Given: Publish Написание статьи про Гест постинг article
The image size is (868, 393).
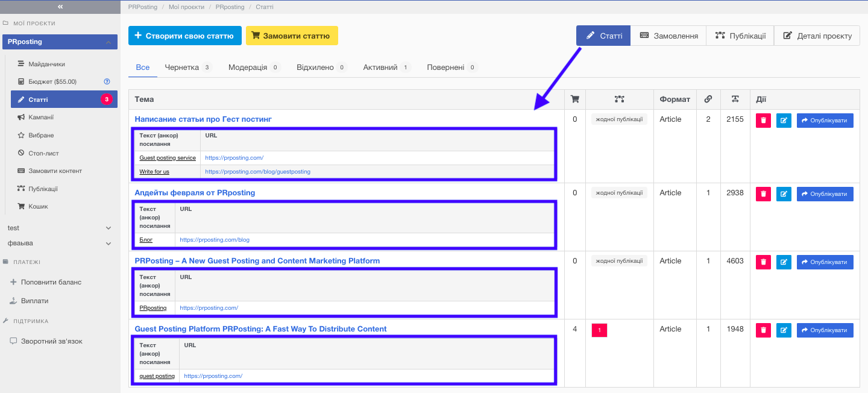Looking at the screenshot, I should point(825,121).
